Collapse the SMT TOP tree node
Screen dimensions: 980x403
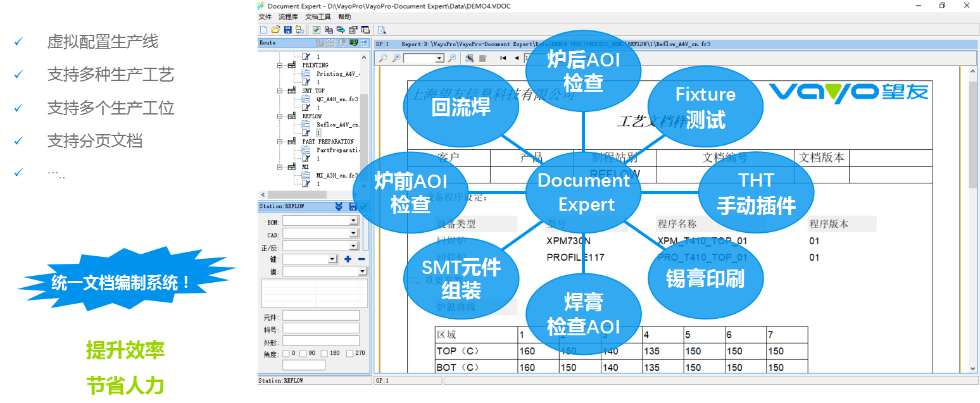(280, 90)
